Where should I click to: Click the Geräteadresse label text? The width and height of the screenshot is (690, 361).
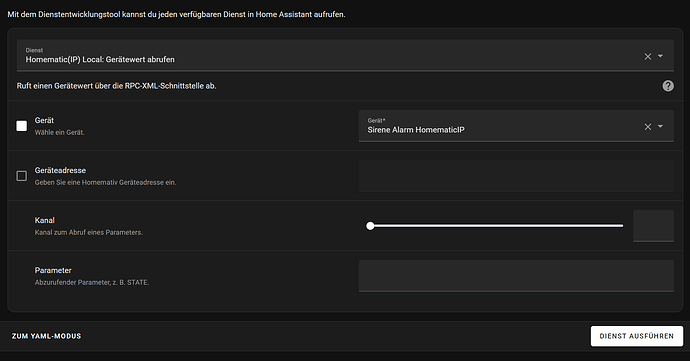(x=60, y=170)
